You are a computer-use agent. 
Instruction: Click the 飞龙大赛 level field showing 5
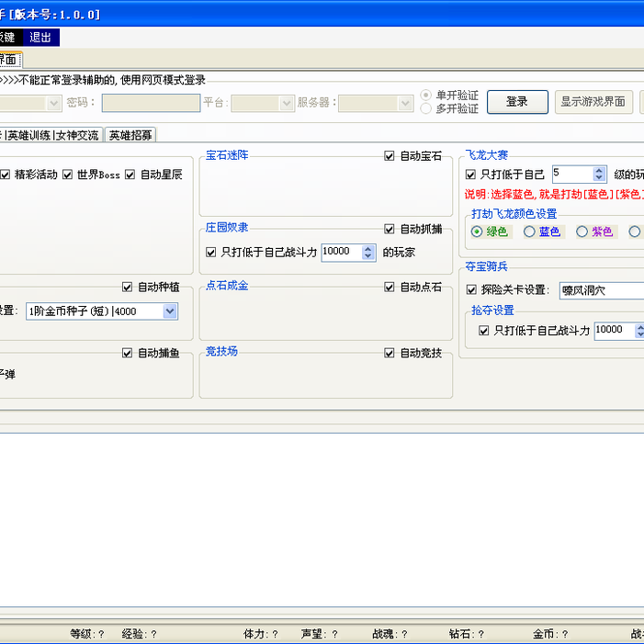(572, 174)
